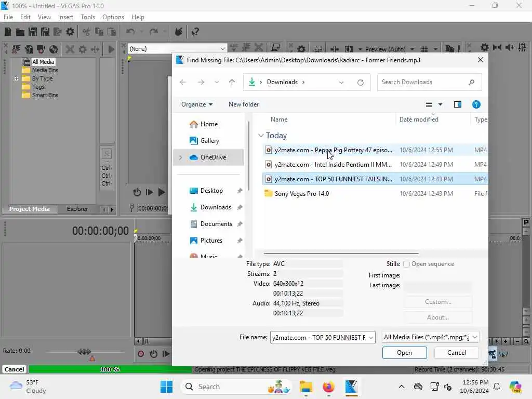Open File Explorer from the taskbar

coord(305,387)
